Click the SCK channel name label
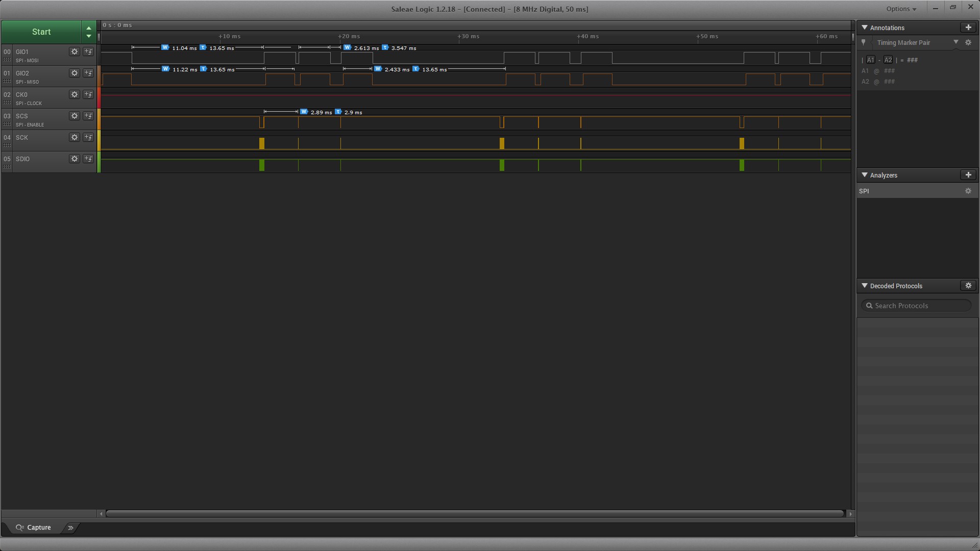980x551 pixels. (21, 137)
